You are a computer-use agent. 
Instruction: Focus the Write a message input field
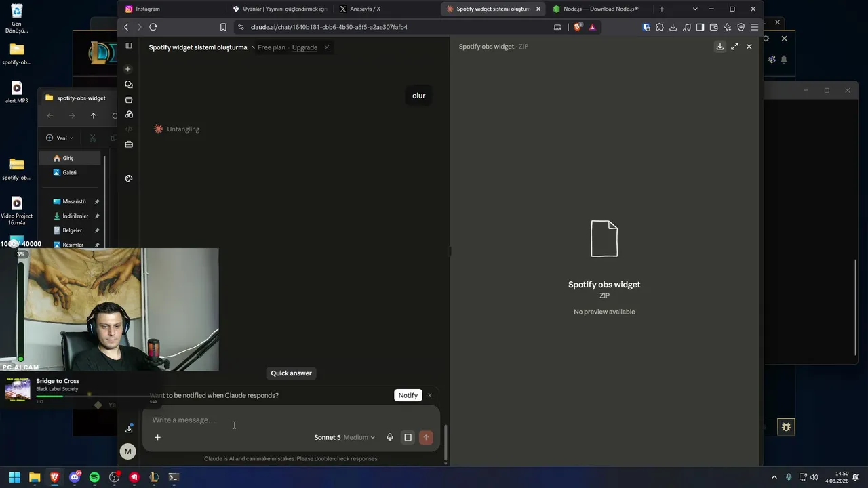click(292, 420)
